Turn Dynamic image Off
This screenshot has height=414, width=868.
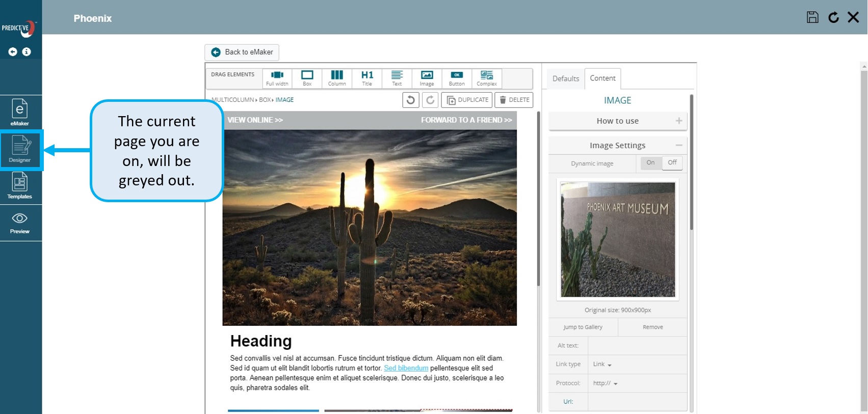[672, 163]
